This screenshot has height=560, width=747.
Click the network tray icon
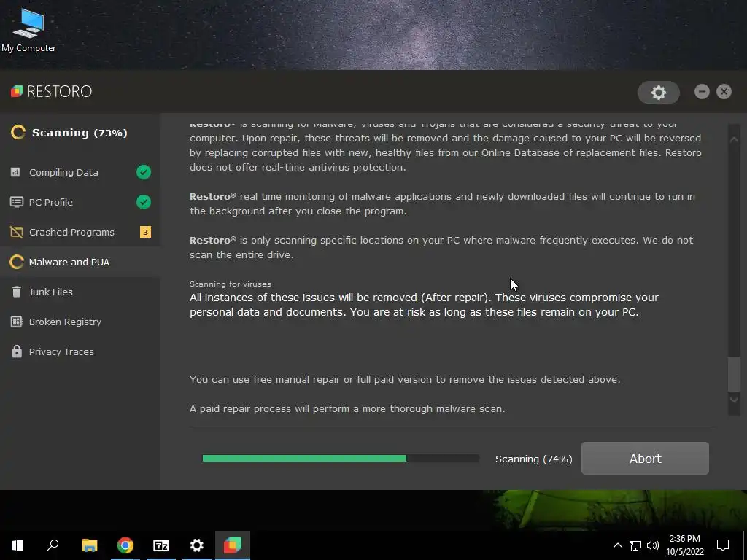(635, 545)
